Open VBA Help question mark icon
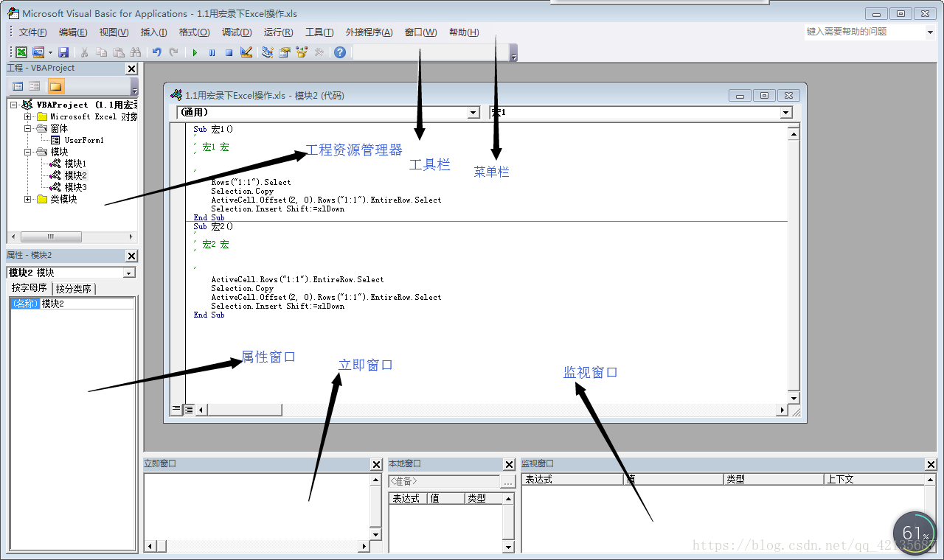 340,52
